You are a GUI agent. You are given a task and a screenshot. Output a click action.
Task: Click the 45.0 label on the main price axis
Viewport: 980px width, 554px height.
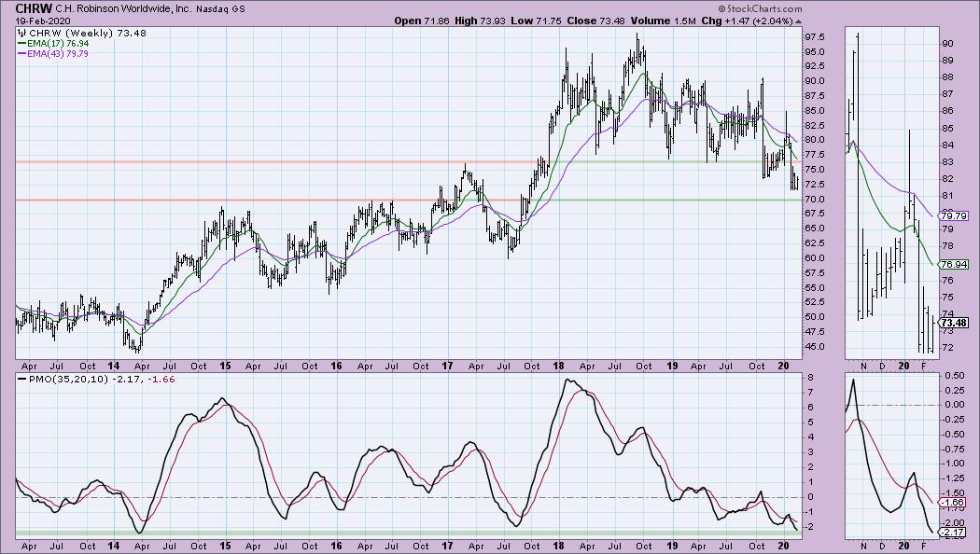pos(815,347)
